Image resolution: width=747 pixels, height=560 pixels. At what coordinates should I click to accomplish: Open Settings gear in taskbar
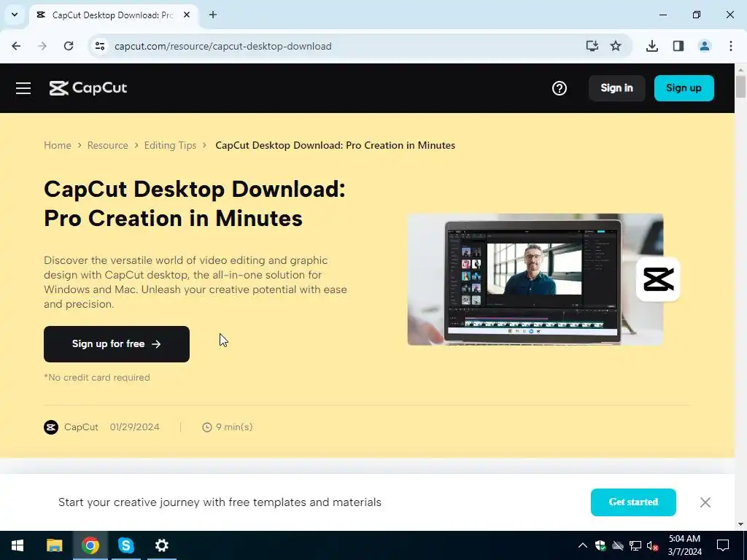pyautogui.click(x=162, y=545)
